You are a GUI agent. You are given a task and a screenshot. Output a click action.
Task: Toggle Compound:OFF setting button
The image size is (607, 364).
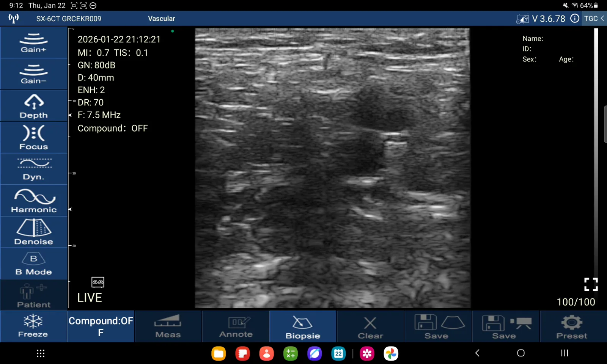(101, 326)
